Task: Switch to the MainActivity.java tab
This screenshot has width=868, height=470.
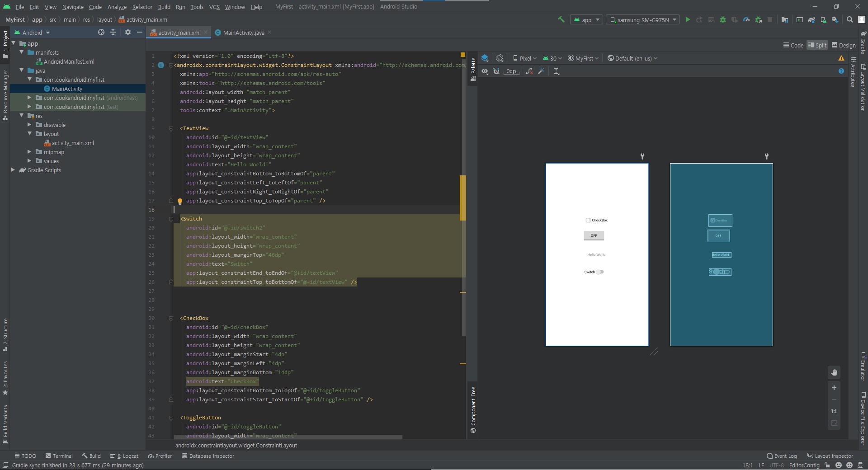Action: pos(243,33)
